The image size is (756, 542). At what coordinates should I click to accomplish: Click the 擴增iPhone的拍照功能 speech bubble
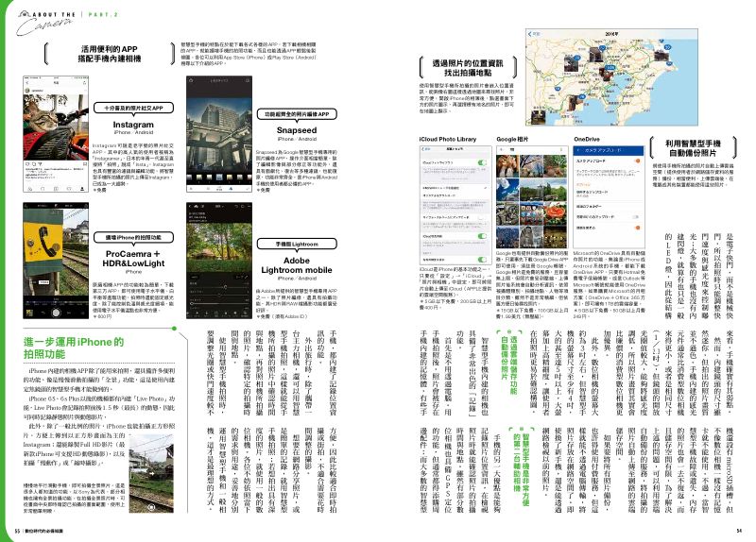[x=133, y=238]
